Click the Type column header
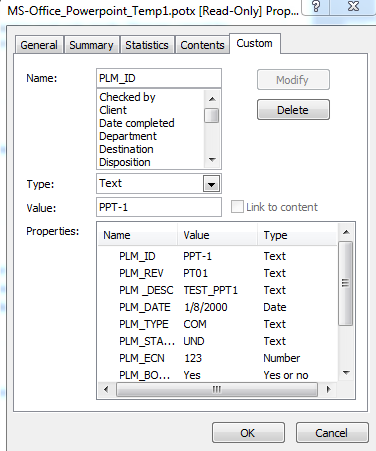Viewport: 376px width, 451px height. (297, 235)
